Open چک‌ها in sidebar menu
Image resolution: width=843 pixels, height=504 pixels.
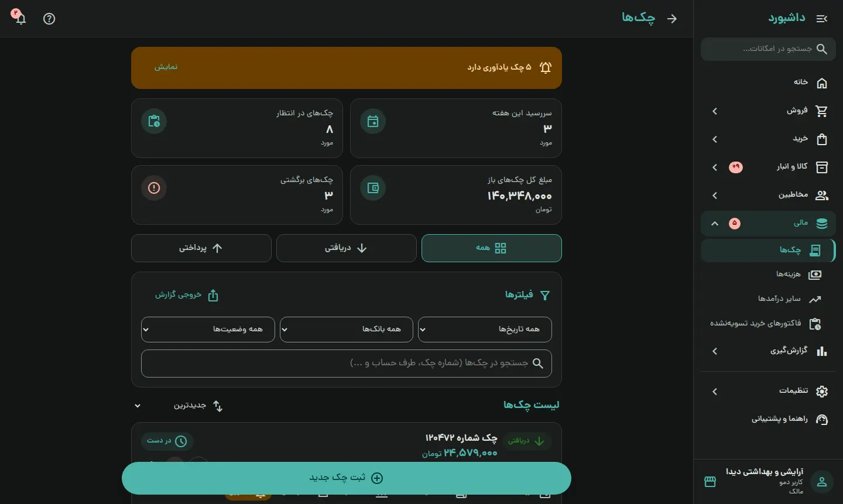coord(768,251)
